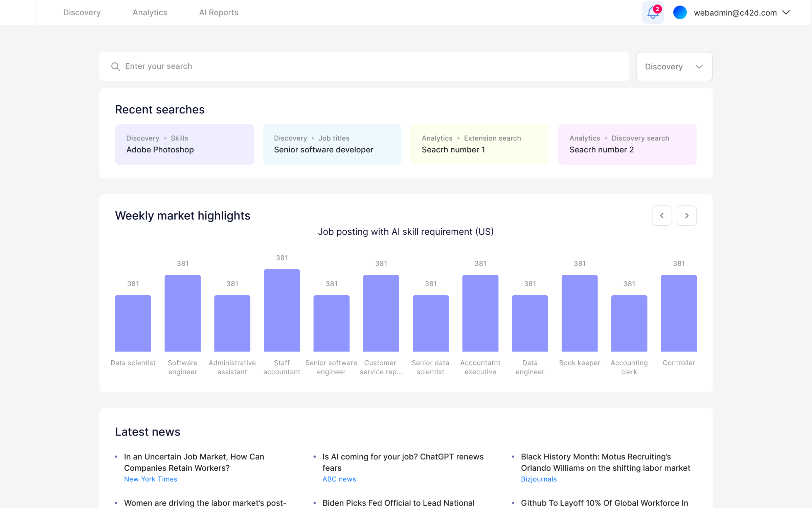Click the Job posting with AI skill chart title
Image resolution: width=812 pixels, height=508 pixels.
coord(406,232)
